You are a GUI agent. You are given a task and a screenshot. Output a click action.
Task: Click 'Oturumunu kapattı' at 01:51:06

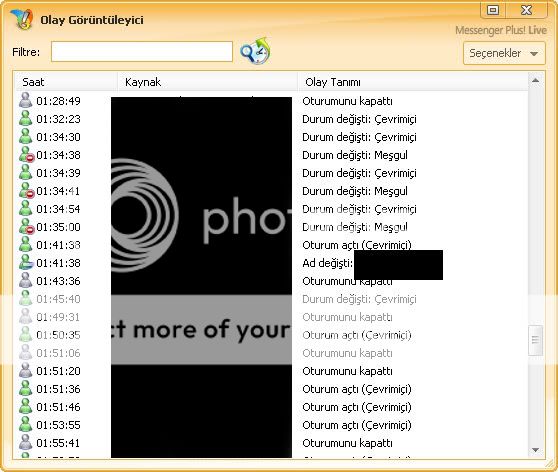pyautogui.click(x=347, y=353)
